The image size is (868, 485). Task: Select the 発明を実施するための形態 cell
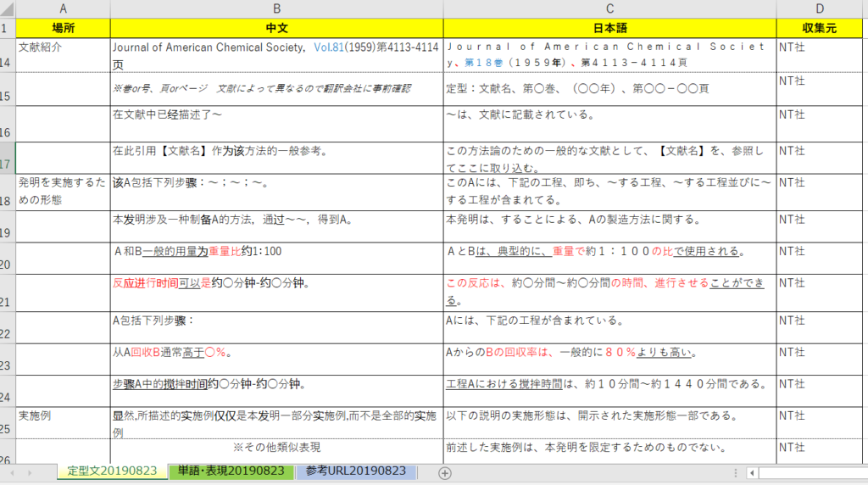click(x=63, y=192)
